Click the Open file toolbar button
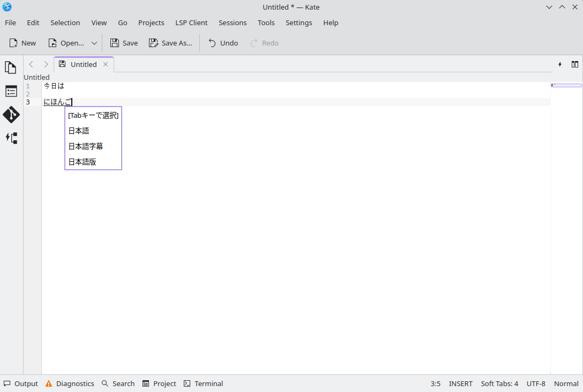The height and width of the screenshot is (392, 583). coord(66,43)
